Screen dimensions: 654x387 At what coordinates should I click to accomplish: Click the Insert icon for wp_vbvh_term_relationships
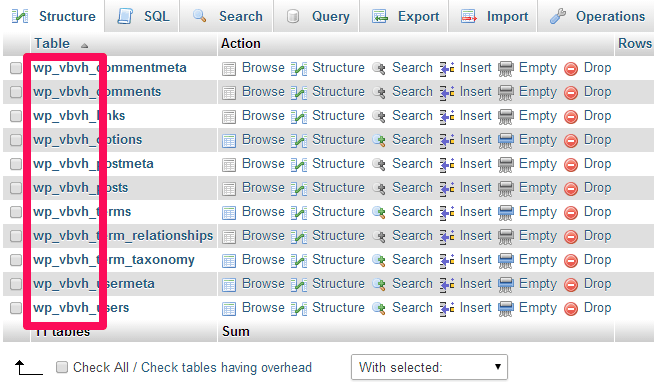tap(447, 236)
